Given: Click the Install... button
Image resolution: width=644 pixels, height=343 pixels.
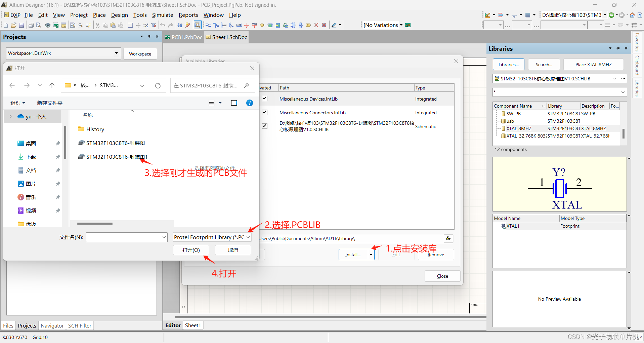Looking at the screenshot, I should click(353, 255).
